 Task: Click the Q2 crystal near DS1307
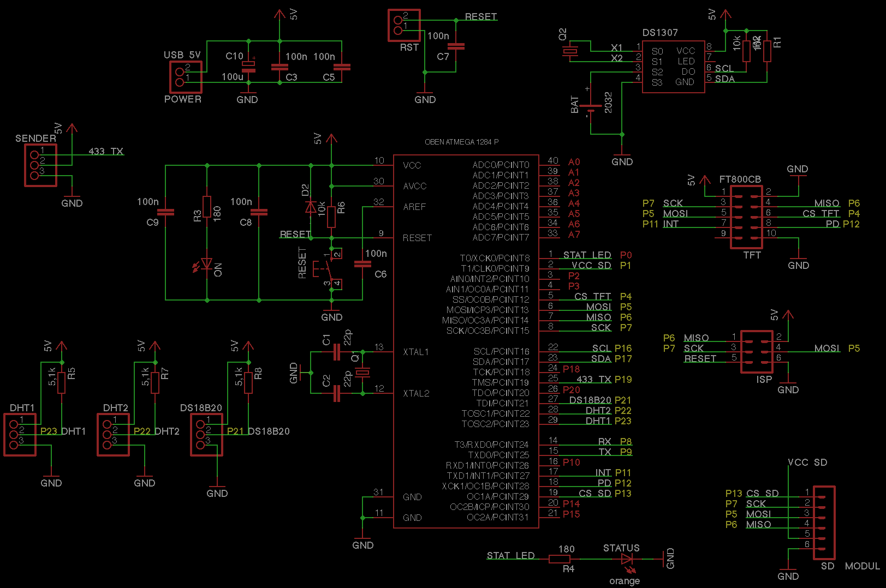coord(570,51)
